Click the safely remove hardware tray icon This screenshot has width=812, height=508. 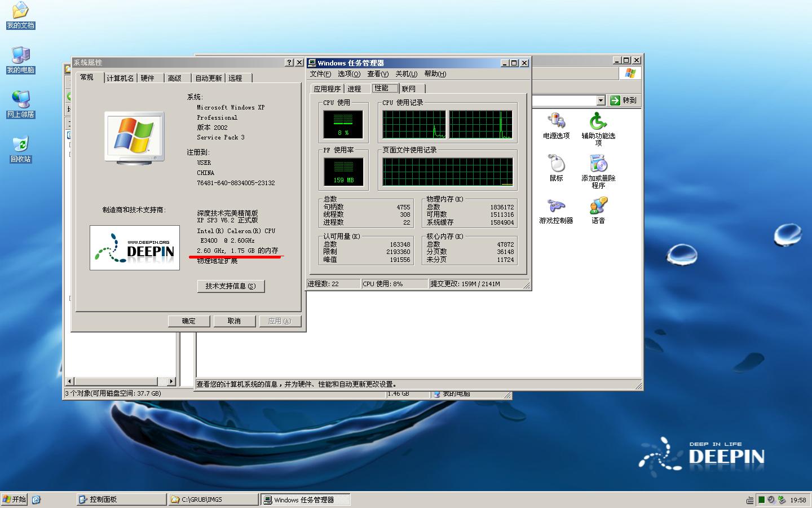tap(782, 500)
